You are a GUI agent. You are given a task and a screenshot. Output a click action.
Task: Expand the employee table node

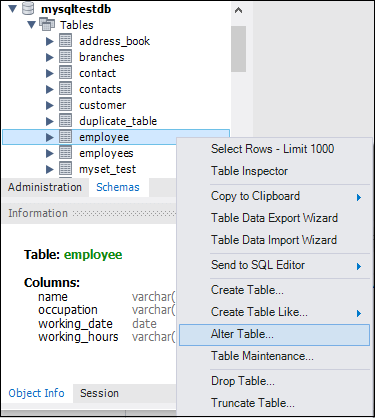point(50,137)
